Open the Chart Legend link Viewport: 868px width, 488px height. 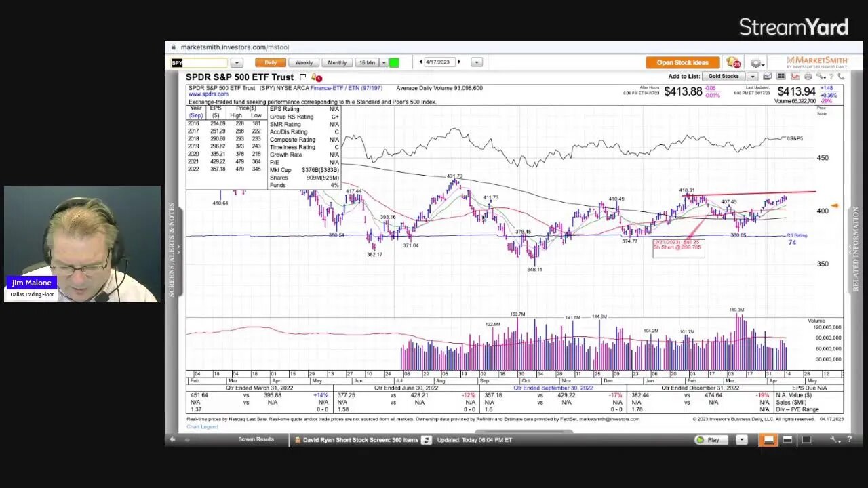(202, 426)
